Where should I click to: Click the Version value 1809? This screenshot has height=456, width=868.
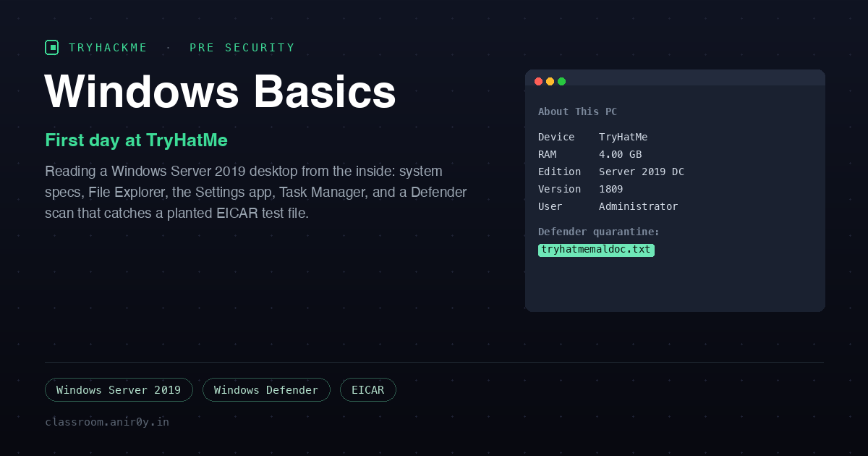611,189
